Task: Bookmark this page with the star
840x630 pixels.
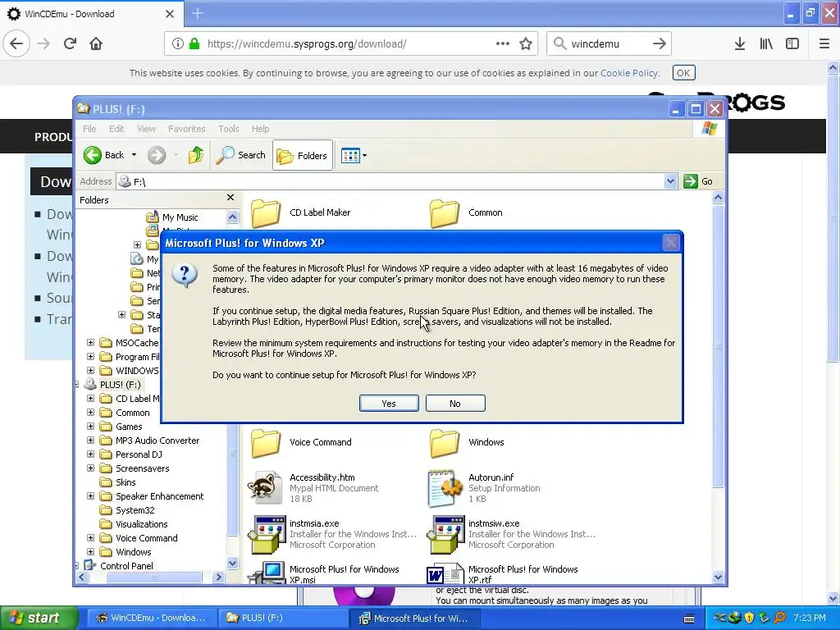Action: (526, 43)
